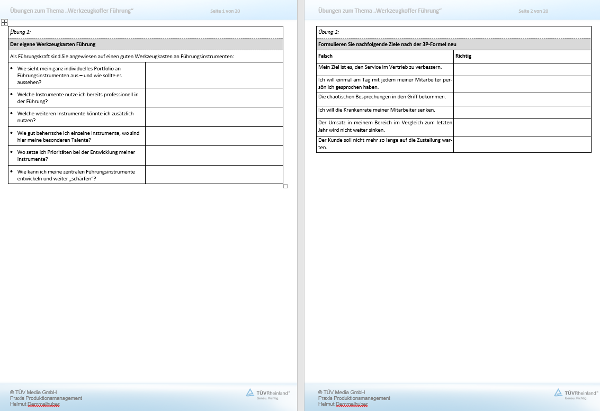600x411 pixels.
Task: Click empty answer cell beside 'Wie gut beherrsche ich'
Action: [215, 135]
